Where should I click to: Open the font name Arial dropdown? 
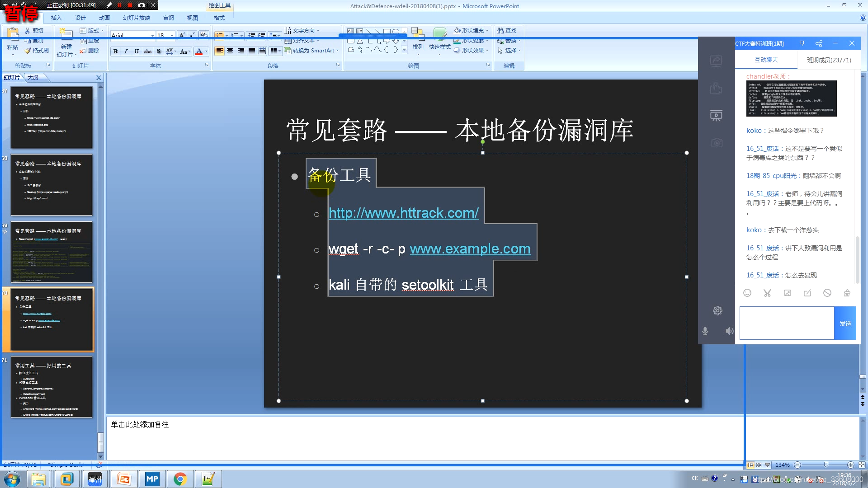tap(152, 35)
